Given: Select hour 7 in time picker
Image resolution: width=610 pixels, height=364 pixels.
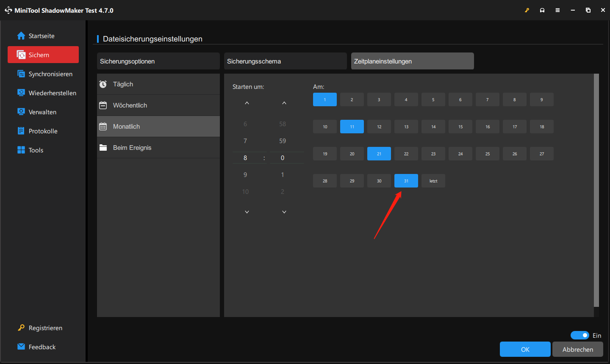Looking at the screenshot, I should tap(245, 141).
